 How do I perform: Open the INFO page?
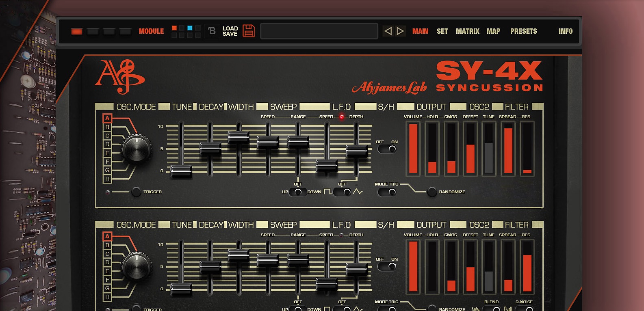566,31
